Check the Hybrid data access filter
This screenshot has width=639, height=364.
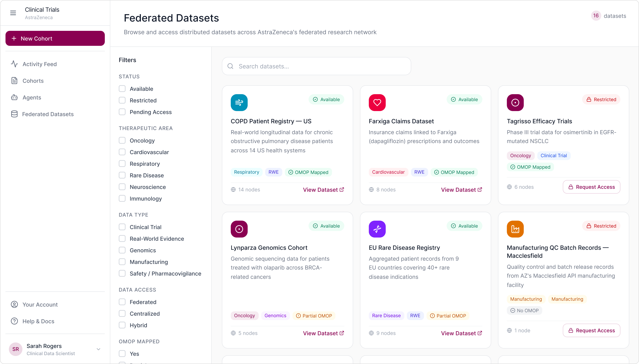point(122,325)
